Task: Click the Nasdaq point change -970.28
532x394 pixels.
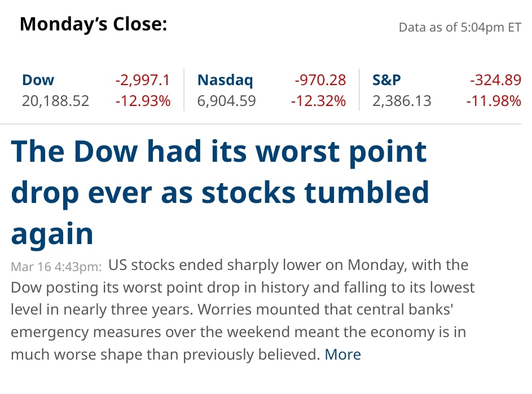Action: [320, 80]
